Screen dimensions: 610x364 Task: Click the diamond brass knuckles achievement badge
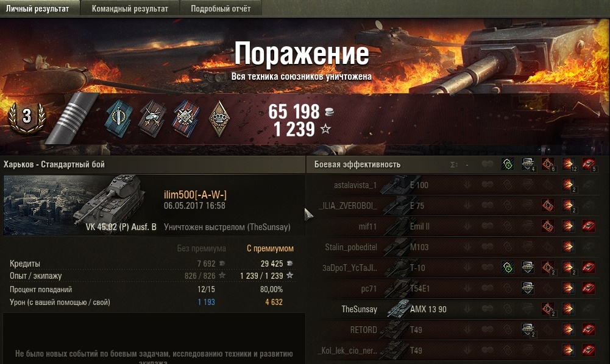(x=219, y=119)
